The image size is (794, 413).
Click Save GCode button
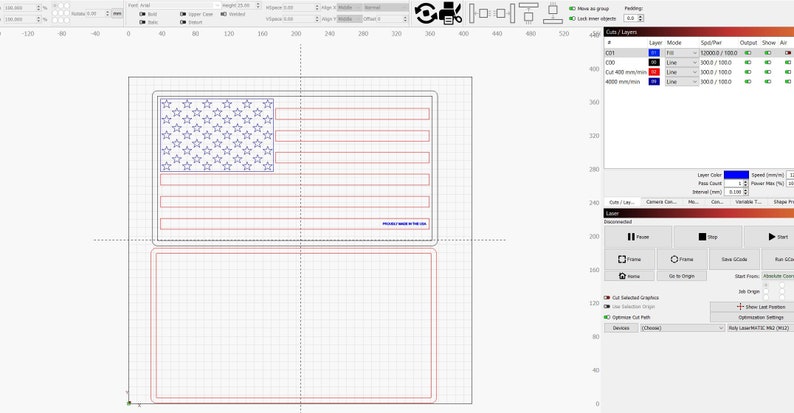(734, 259)
